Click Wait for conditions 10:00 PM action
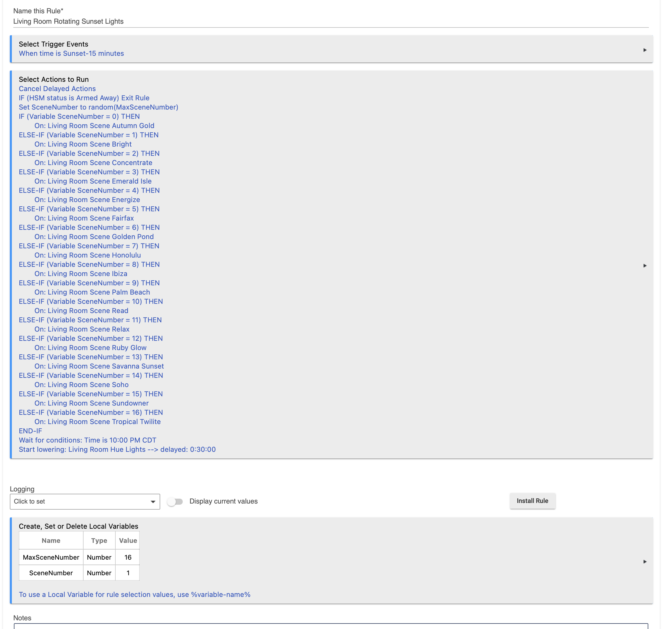Viewport: 672px width, 629px height. click(x=88, y=441)
